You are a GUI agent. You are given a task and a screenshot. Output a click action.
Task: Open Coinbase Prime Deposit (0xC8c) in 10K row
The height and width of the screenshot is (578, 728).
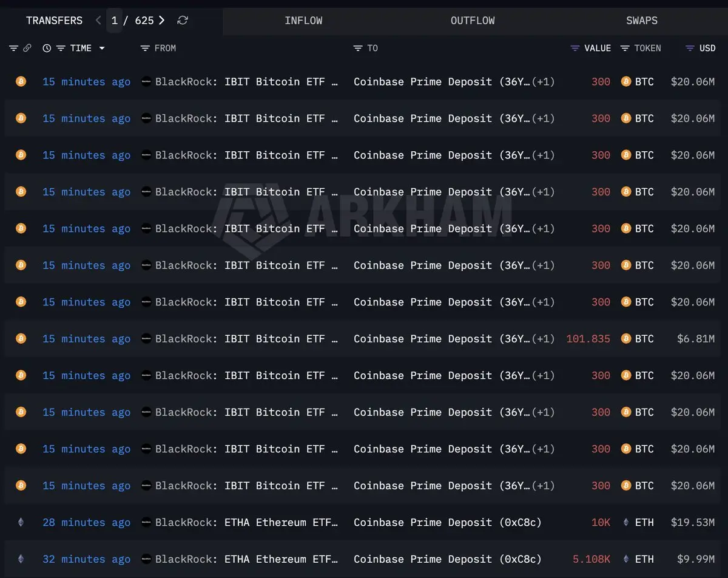click(448, 523)
